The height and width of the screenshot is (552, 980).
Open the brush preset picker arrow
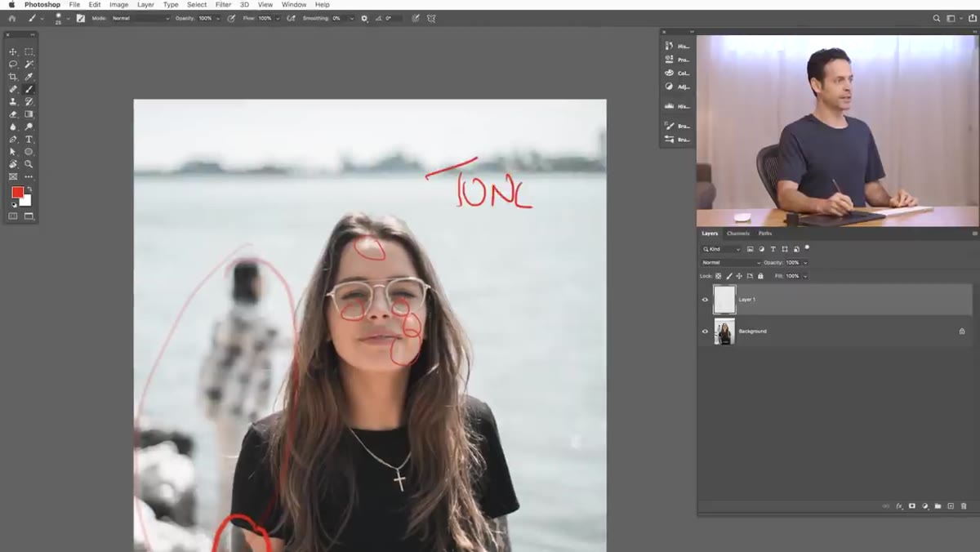point(68,18)
